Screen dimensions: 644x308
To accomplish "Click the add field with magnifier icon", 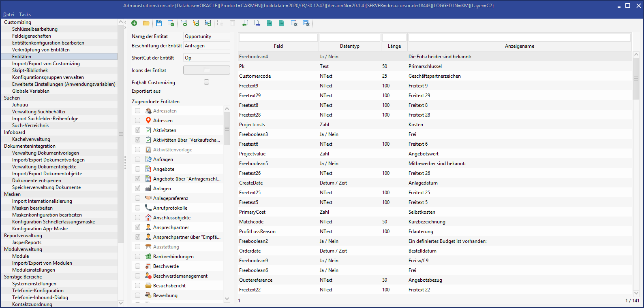I will point(208,23).
